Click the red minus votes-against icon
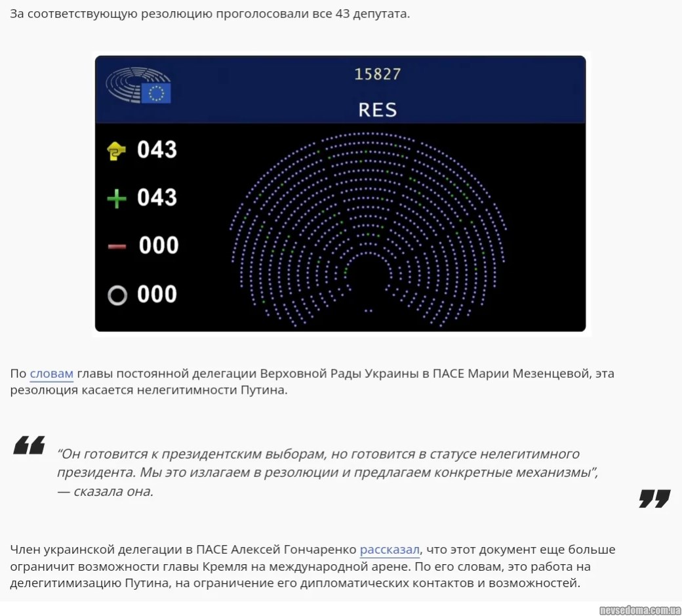 [x=117, y=247]
